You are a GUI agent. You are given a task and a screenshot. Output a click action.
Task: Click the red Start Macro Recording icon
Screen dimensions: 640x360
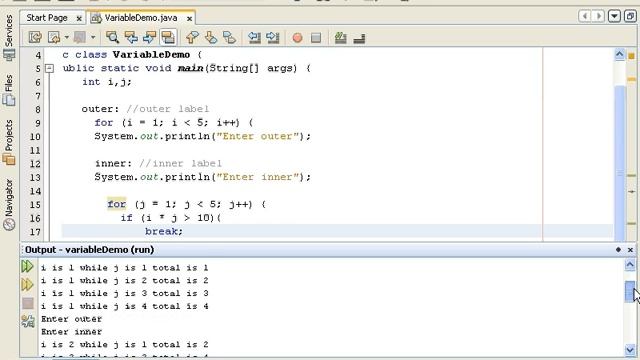coord(298,38)
